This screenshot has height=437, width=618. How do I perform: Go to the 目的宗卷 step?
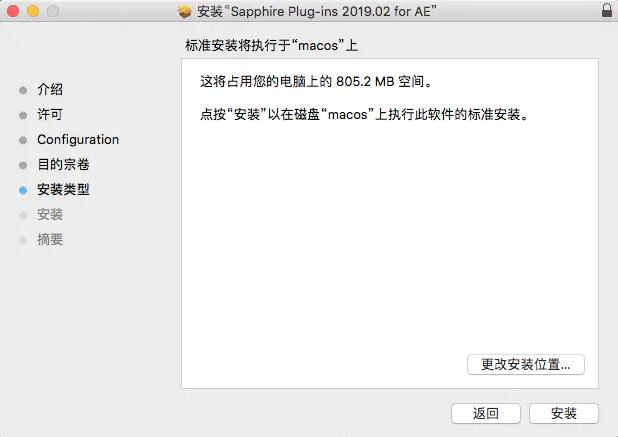63,164
